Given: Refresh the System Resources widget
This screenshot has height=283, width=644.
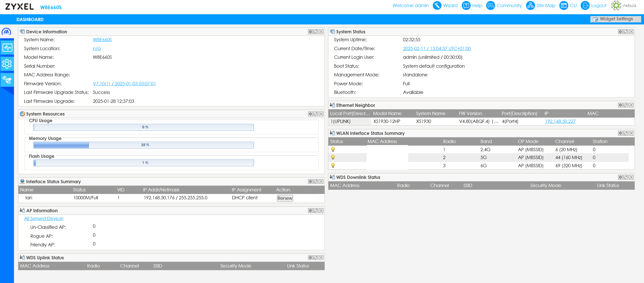Looking at the screenshot, I should point(316,114).
